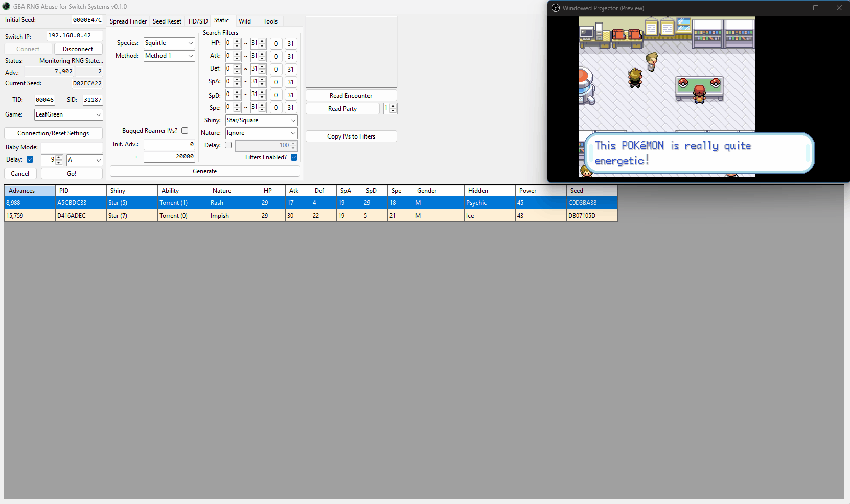Open the TID/SID tab
Image resolution: width=850 pixels, height=504 pixels.
point(198,21)
